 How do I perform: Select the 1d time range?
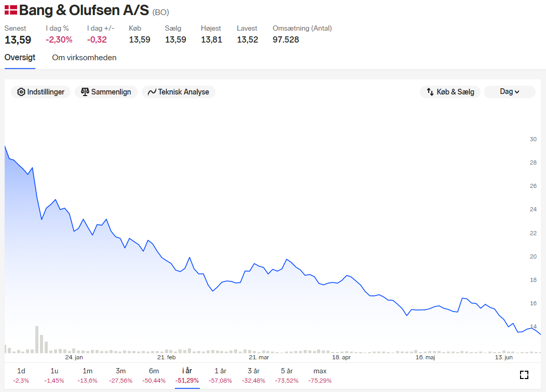coord(21,375)
